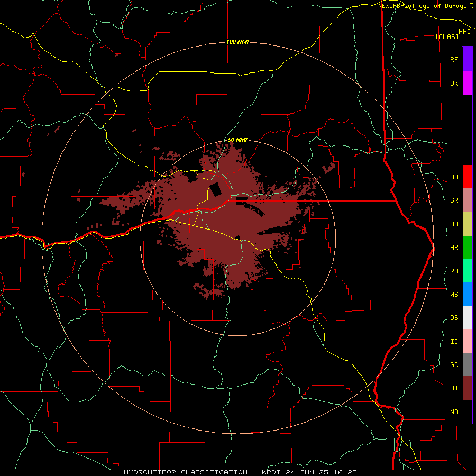Click the RF purple legend swatch
Image resolution: width=476 pixels, height=476 pixels.
point(467,59)
